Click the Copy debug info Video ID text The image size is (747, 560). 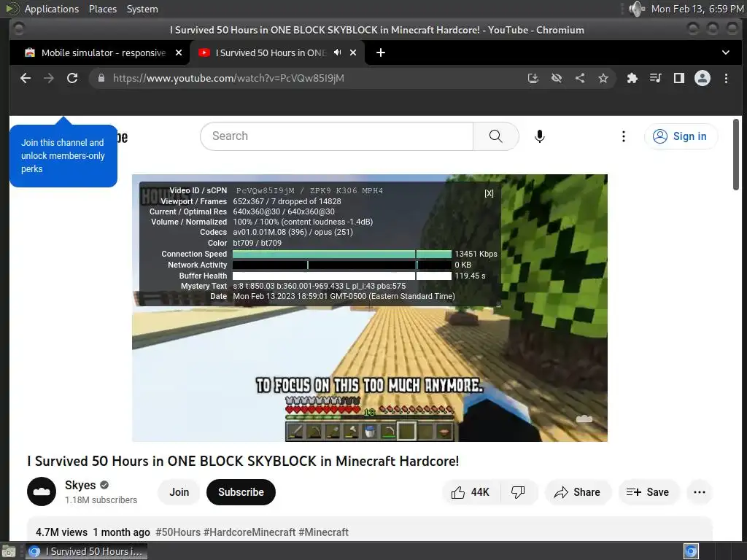point(309,190)
